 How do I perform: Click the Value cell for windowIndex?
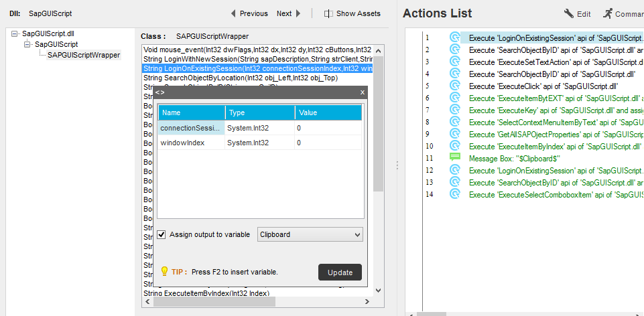(x=328, y=143)
